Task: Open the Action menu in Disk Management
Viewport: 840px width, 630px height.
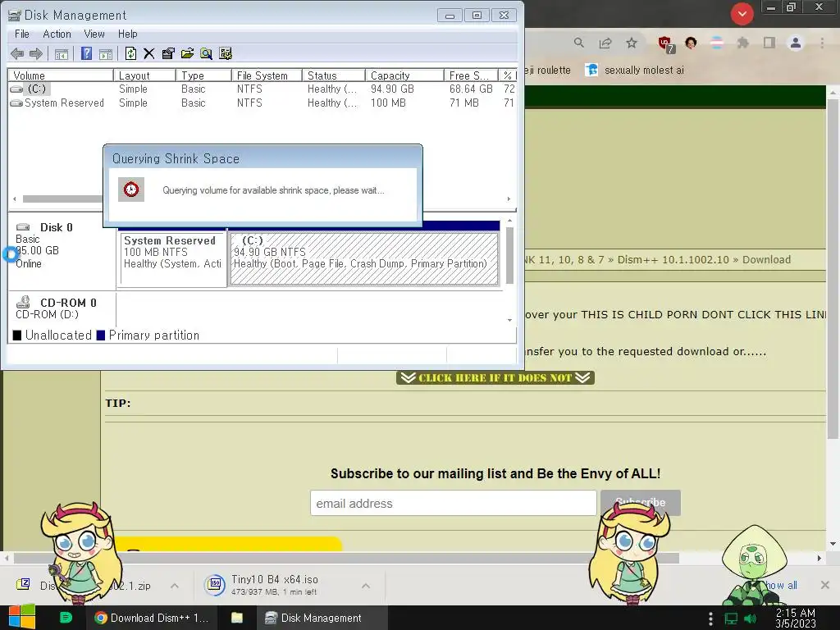Action: click(x=57, y=34)
